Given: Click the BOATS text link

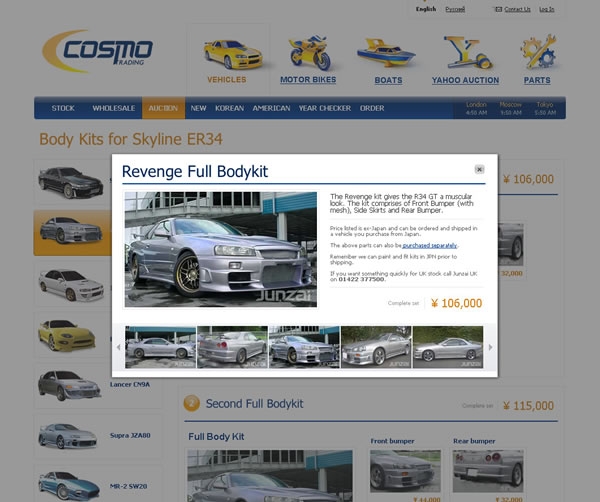Looking at the screenshot, I should 388,80.
